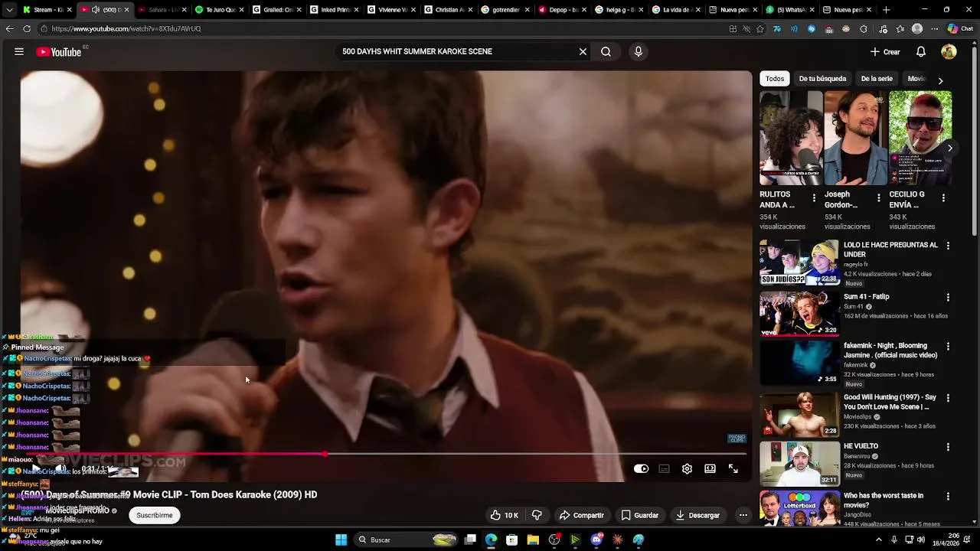The width and height of the screenshot is (980, 551).
Task: Open a new browser tab with plus
Action: [x=887, y=10]
